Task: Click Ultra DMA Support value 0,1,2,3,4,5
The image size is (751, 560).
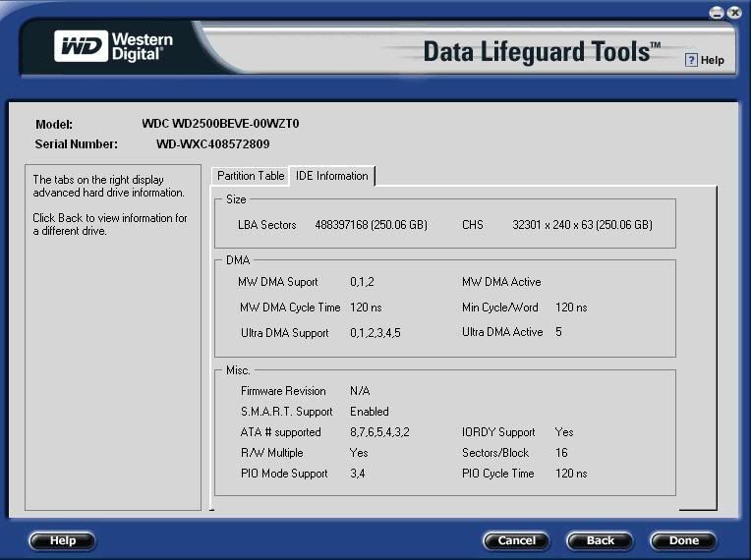Action: coord(375,333)
